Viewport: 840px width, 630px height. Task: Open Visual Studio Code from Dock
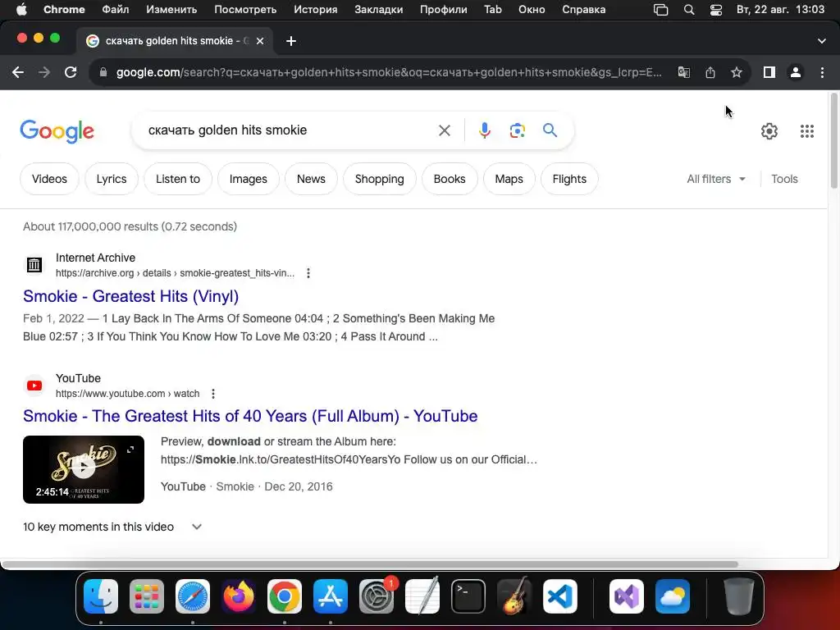click(560, 596)
